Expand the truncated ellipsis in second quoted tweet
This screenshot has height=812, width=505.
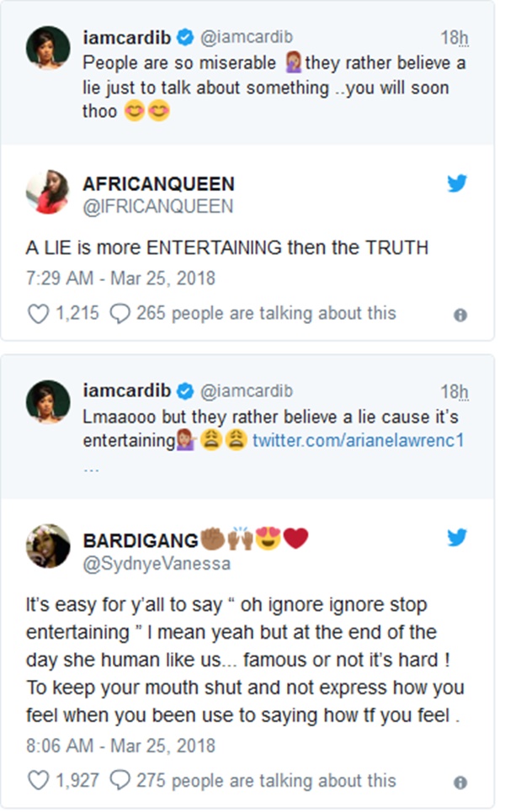pyautogui.click(x=92, y=469)
